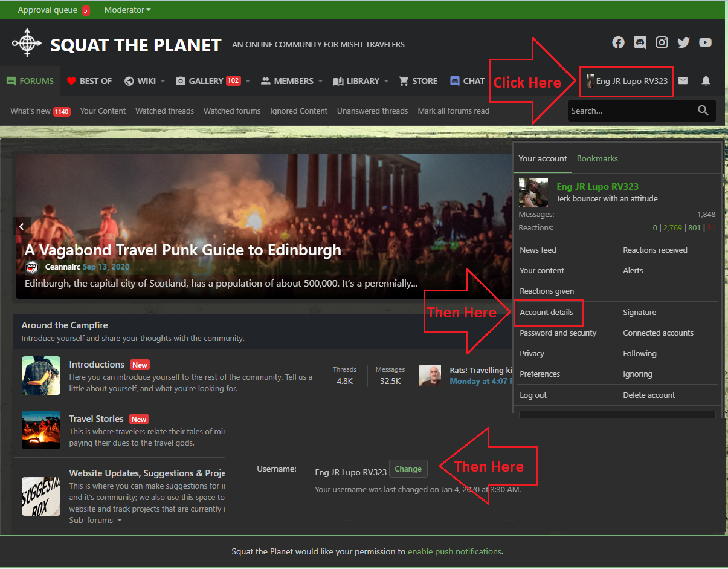This screenshot has height=569, width=728.
Task: Open the Discord social icon
Action: [x=640, y=42]
